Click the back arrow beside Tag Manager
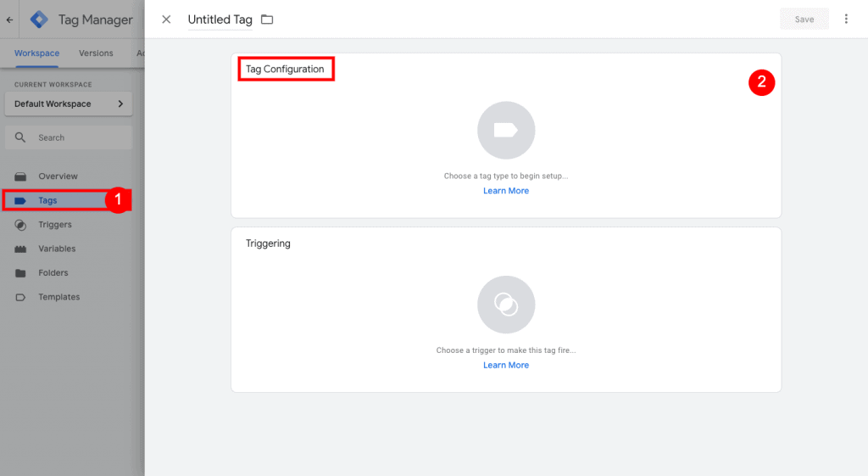The image size is (868, 476). tap(9, 20)
